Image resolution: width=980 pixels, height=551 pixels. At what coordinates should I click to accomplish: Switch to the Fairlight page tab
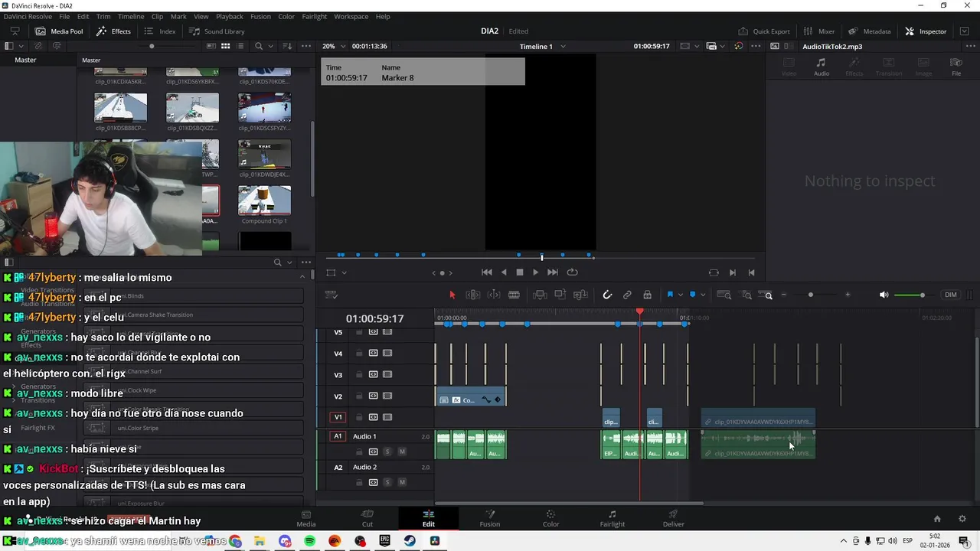pos(612,518)
